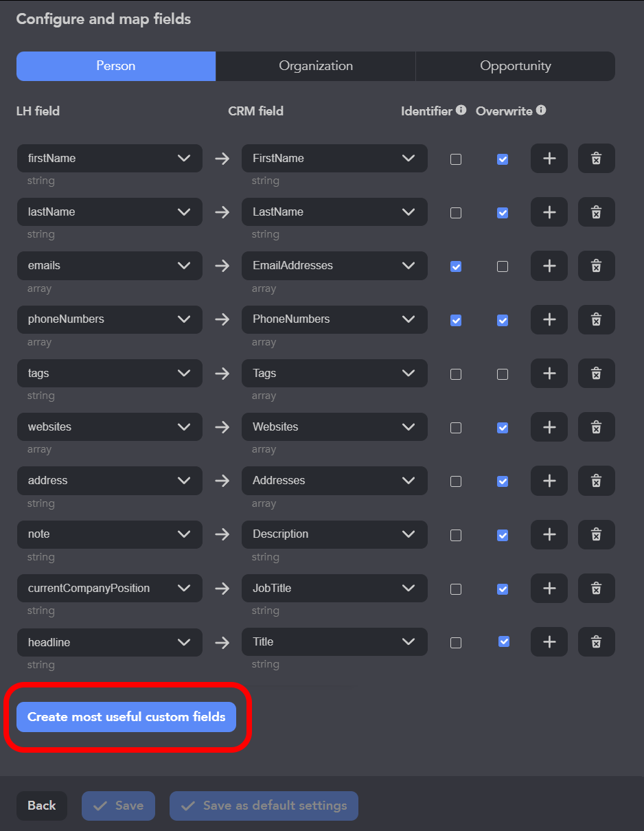Add a row after the websites mapping
This screenshot has height=831, width=644.
[549, 427]
